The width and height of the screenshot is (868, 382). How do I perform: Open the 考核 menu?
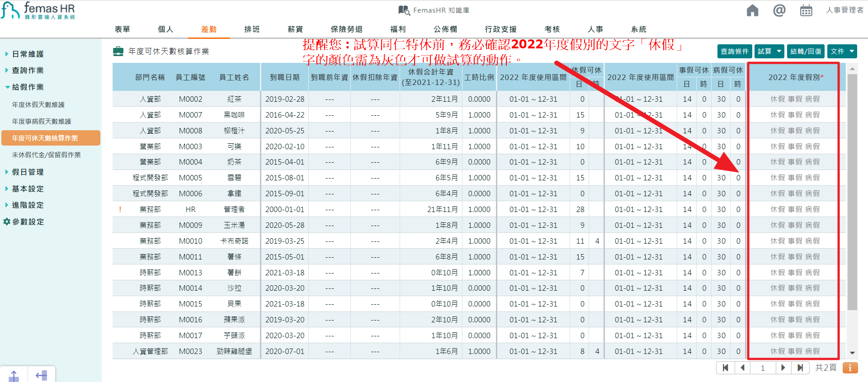tap(552, 29)
